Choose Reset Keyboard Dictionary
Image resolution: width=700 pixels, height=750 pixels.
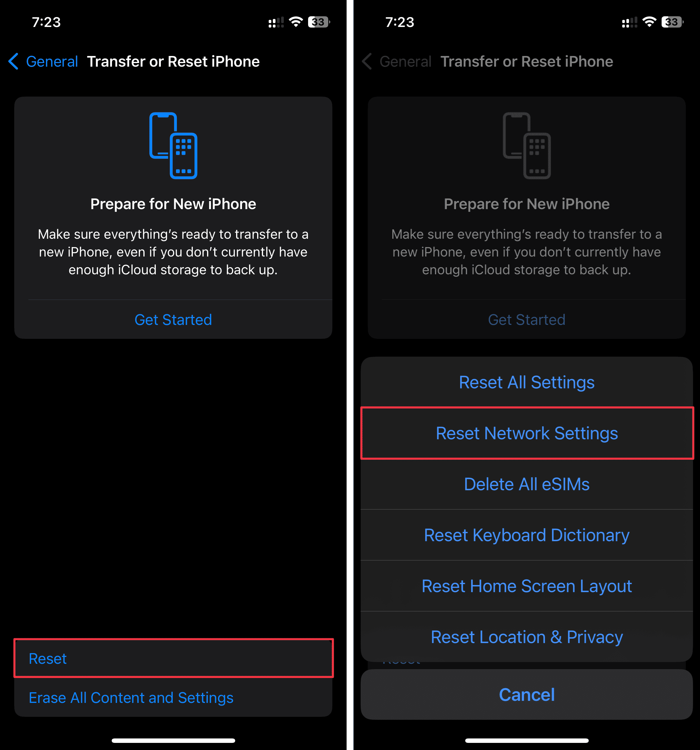[x=527, y=535]
